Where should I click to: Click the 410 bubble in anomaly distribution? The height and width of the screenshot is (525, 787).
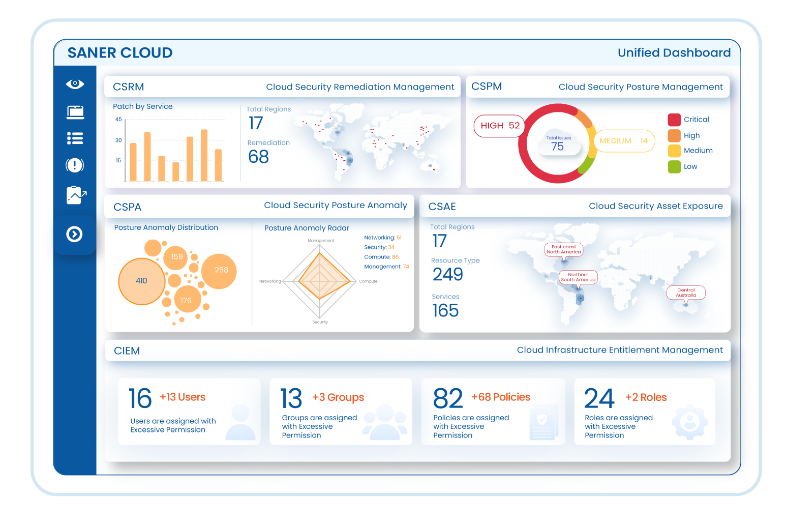point(141,281)
